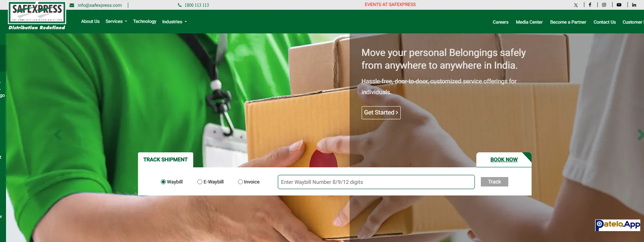Select the Waybill radio option
644x242 pixels.
(x=163, y=182)
